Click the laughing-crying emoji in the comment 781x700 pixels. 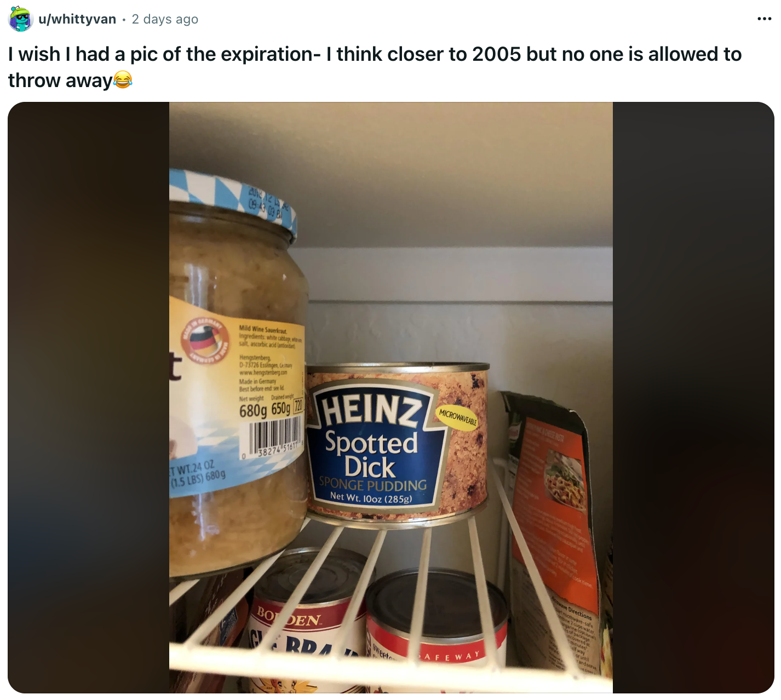coord(123,80)
